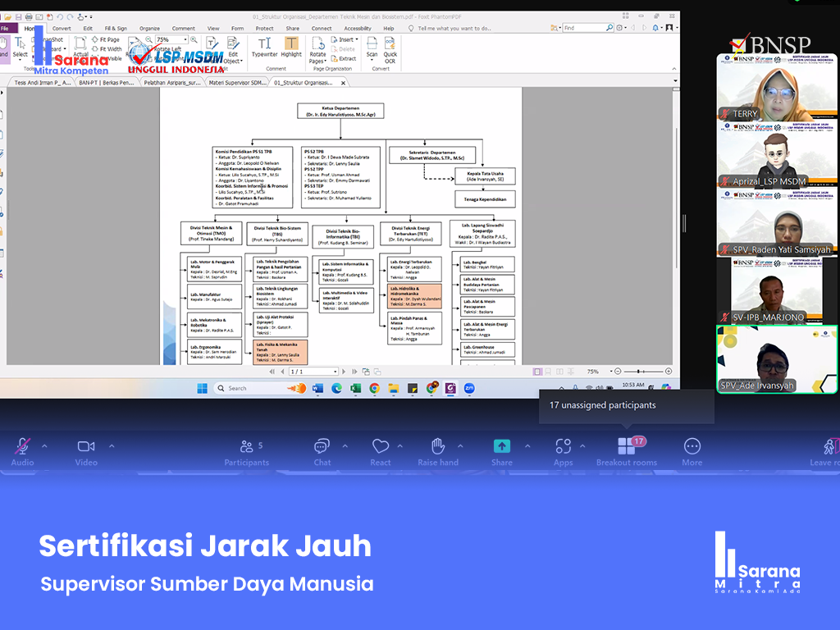Unmute the Audio microphone

pos(22,451)
